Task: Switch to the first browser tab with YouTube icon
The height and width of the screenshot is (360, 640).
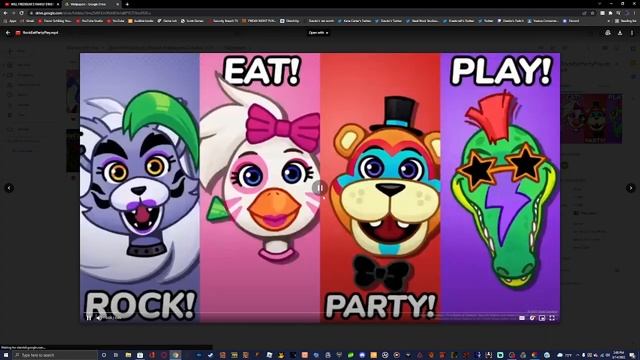Action: (30, 4)
